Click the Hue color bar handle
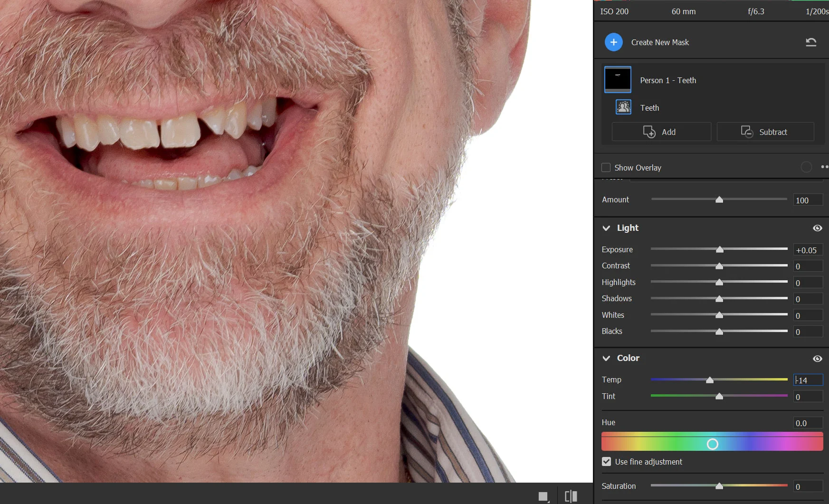Image resolution: width=829 pixels, height=504 pixels. coord(712,444)
